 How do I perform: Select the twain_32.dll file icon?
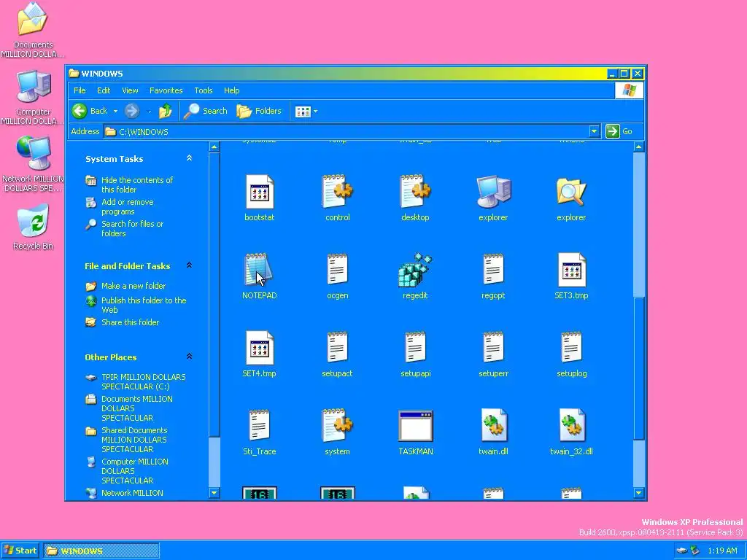coord(572,426)
